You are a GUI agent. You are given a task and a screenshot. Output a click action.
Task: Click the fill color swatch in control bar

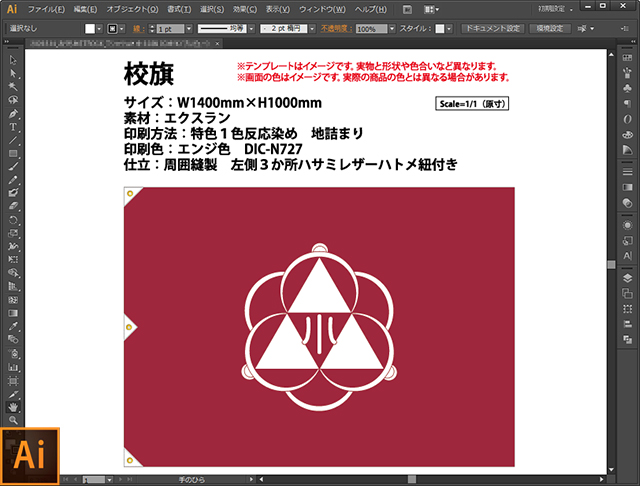(90, 29)
